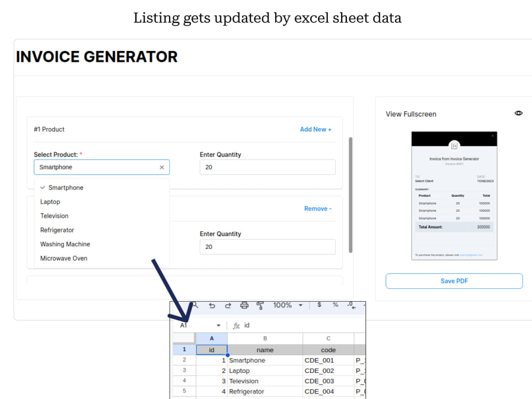Apply percent format using the % icon
The width and height of the screenshot is (532, 399).
coord(336,305)
